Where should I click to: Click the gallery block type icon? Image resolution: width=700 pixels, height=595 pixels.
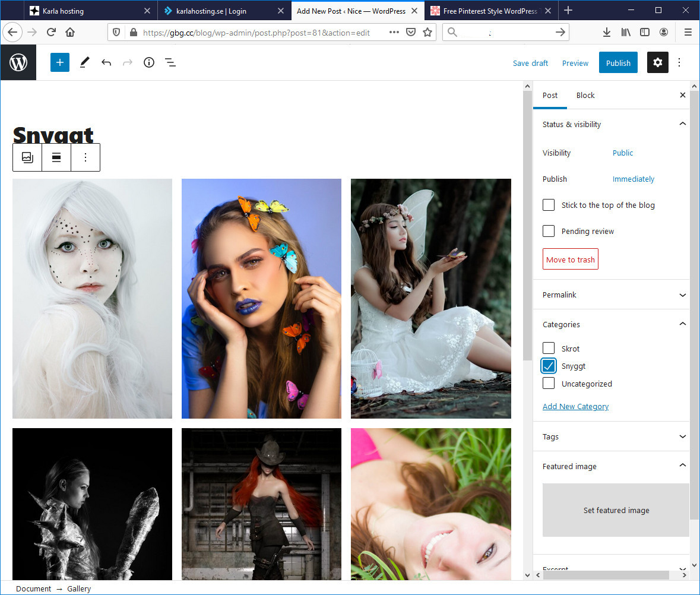click(27, 157)
